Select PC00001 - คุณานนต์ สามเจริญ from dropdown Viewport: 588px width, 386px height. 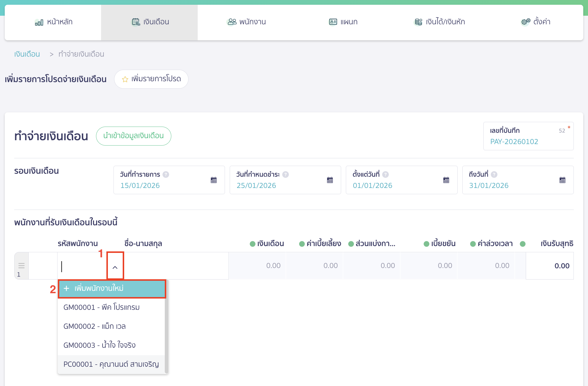click(111, 364)
